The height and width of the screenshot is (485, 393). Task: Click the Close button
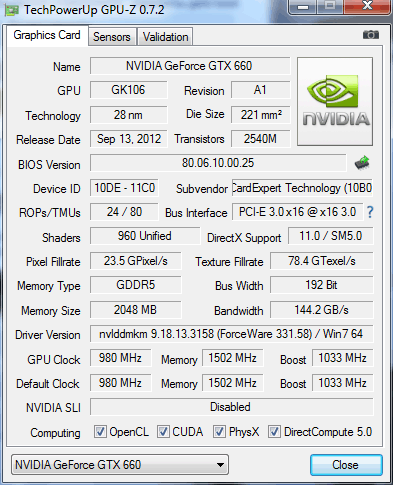click(346, 465)
